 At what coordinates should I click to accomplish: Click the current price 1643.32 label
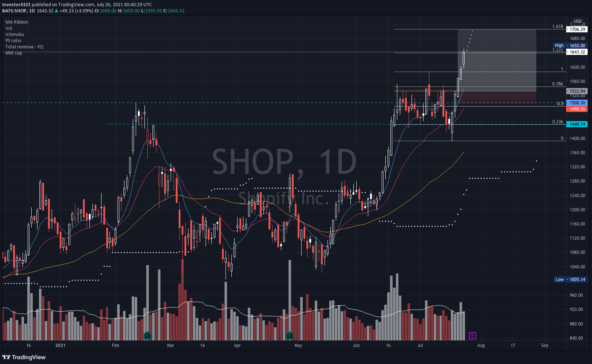coord(577,52)
